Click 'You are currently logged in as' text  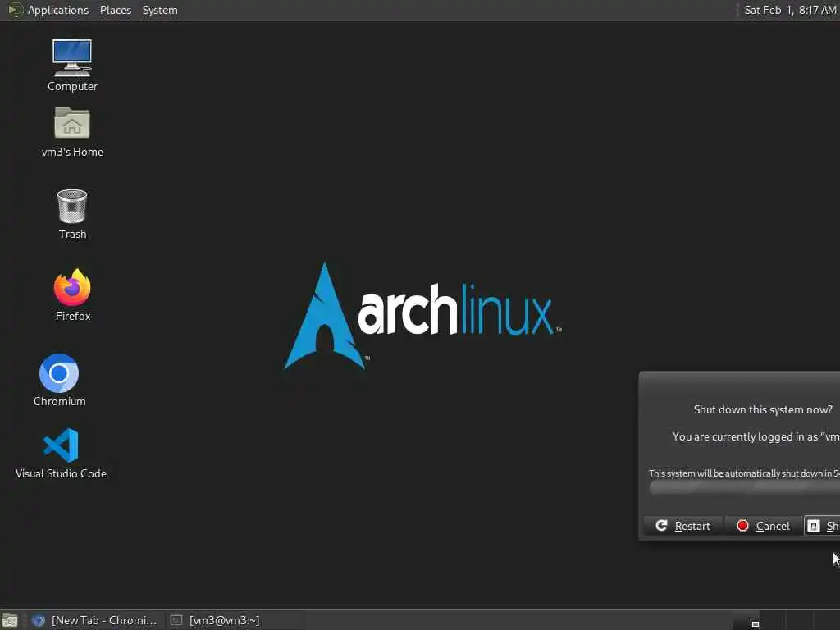coord(745,437)
